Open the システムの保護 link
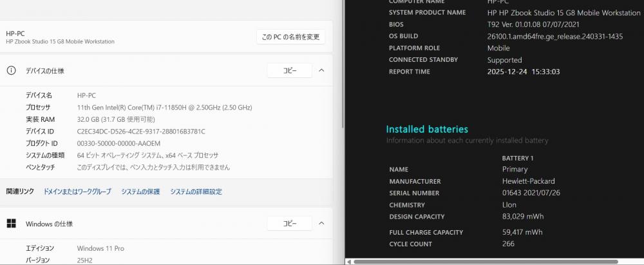 pyautogui.click(x=140, y=191)
